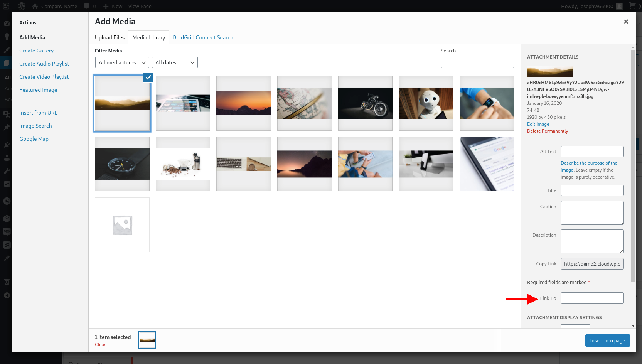Open the BoldGrid Connect Search tab

click(x=203, y=37)
